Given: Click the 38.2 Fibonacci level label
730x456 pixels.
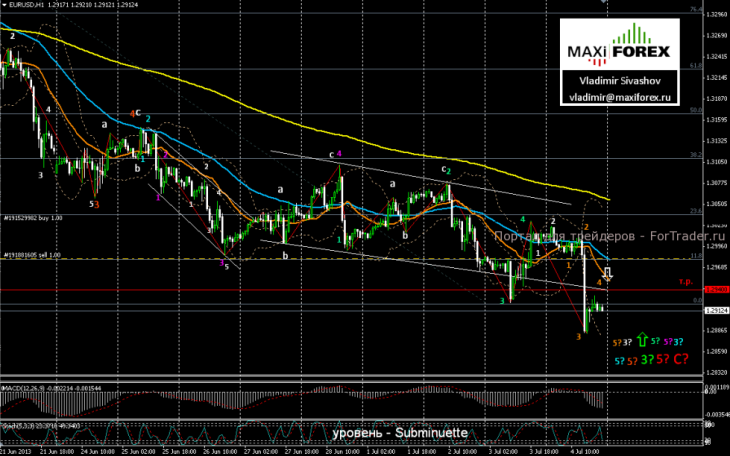Looking at the screenshot, I should [696, 155].
